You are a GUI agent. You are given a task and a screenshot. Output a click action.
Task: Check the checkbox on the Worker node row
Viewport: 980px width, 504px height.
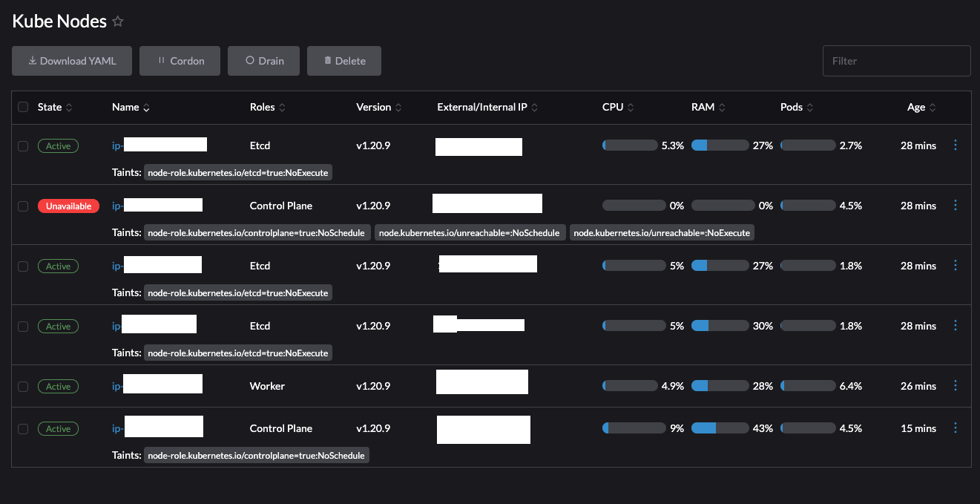tap(23, 386)
